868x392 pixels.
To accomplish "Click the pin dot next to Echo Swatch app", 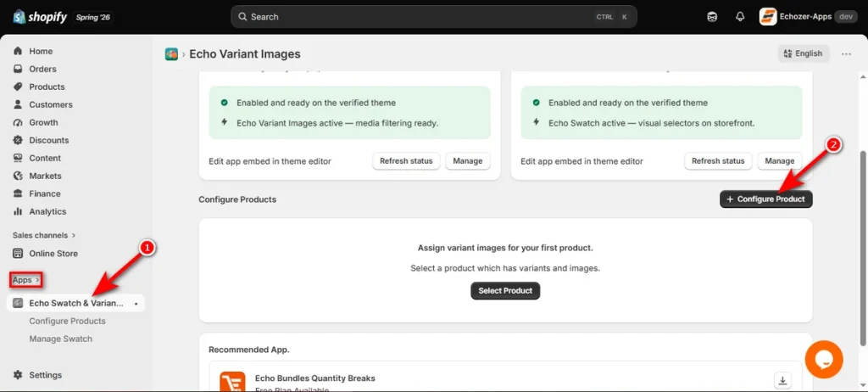I will point(136,304).
